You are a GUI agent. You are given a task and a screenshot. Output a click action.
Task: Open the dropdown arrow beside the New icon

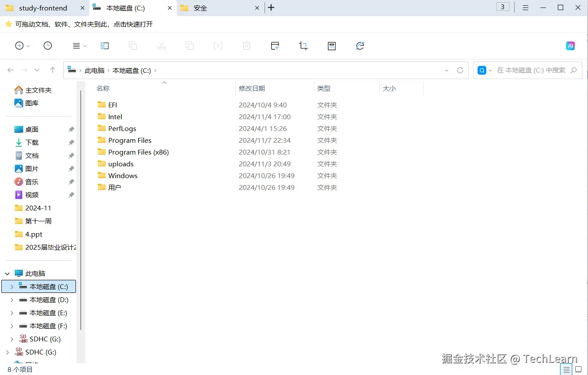coord(28,46)
